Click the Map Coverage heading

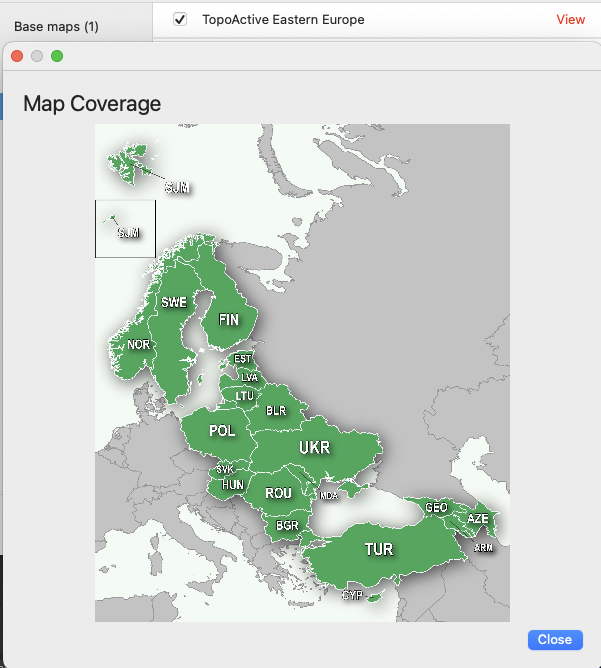tap(92, 104)
